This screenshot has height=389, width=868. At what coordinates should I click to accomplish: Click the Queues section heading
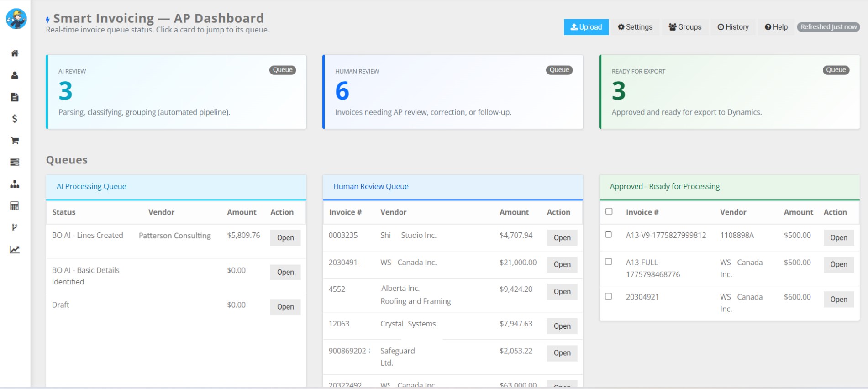click(x=67, y=160)
